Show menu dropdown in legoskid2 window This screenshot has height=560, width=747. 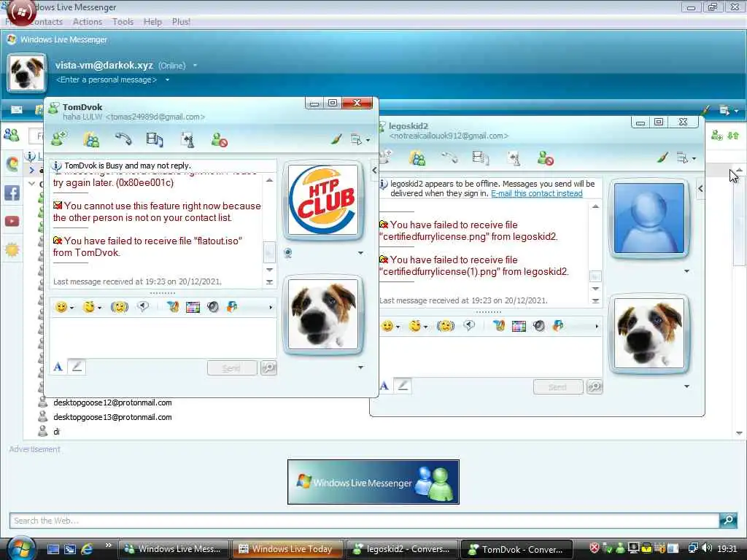(x=686, y=158)
